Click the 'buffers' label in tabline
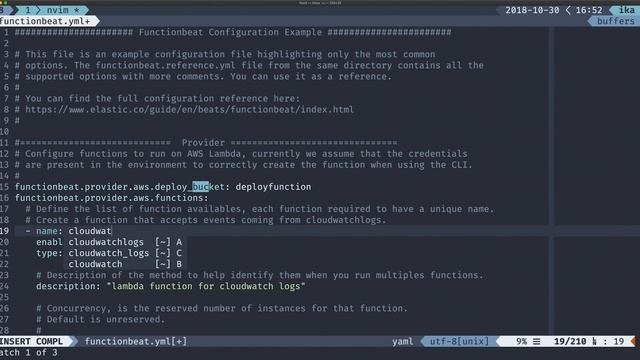The image size is (640, 360). [616, 21]
